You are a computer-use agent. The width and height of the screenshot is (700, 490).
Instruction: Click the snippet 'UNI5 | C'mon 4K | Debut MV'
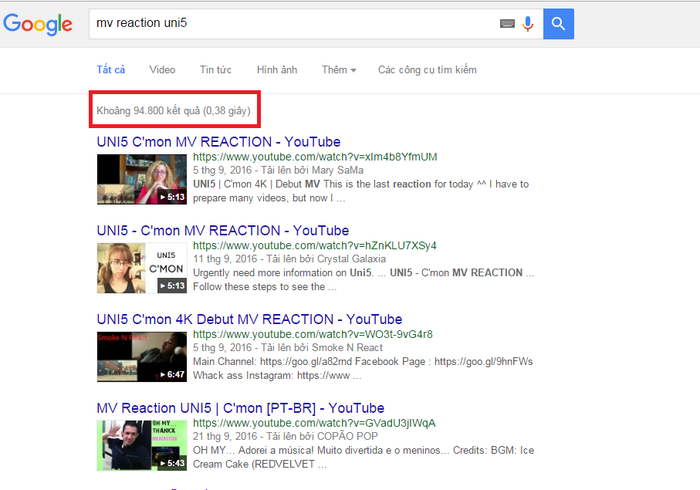pos(361,191)
